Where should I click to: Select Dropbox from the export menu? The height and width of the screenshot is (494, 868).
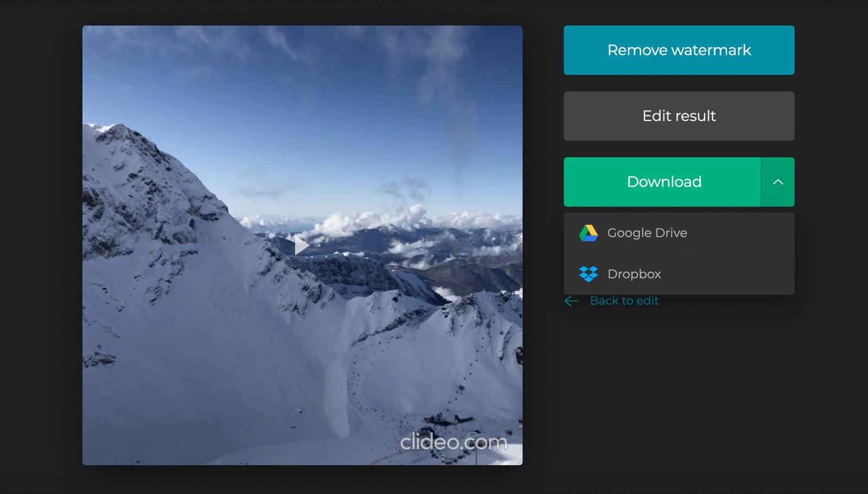[634, 274]
